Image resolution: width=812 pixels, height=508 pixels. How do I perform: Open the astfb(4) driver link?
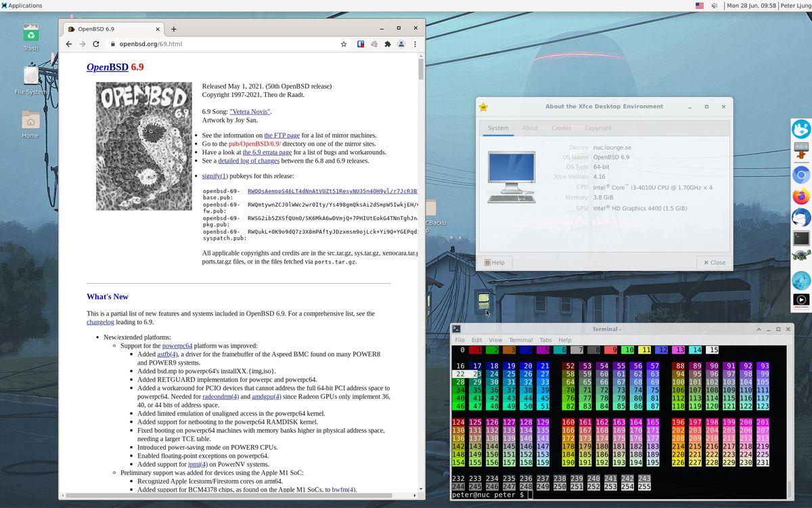click(167, 354)
